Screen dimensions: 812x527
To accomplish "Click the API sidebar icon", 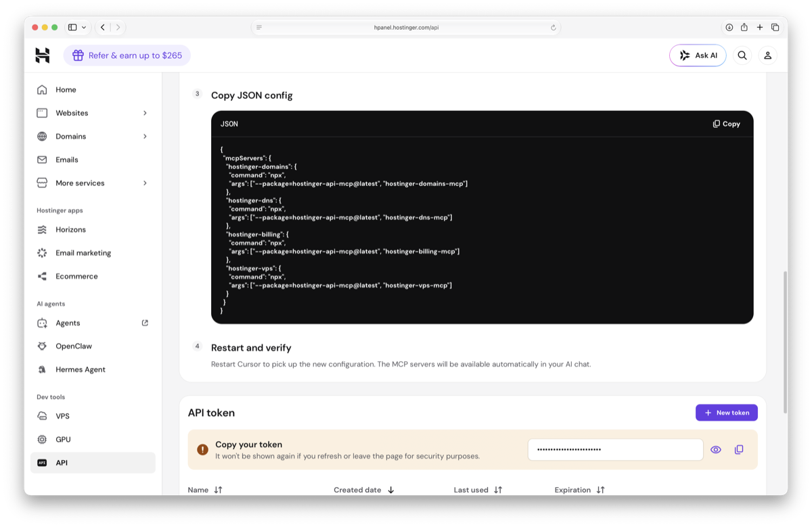I will pos(42,463).
